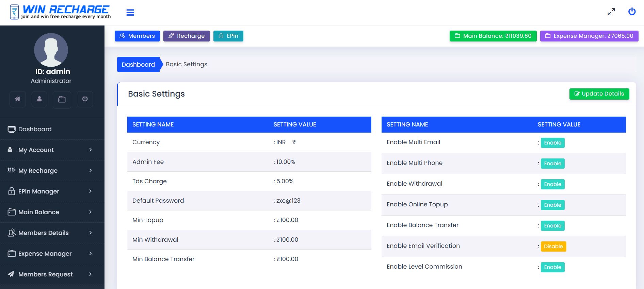Click the top-right power logout icon
The height and width of the screenshot is (289, 644).
tap(632, 12)
